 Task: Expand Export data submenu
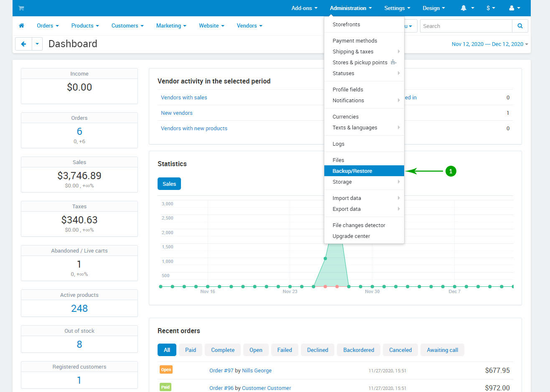click(364, 209)
